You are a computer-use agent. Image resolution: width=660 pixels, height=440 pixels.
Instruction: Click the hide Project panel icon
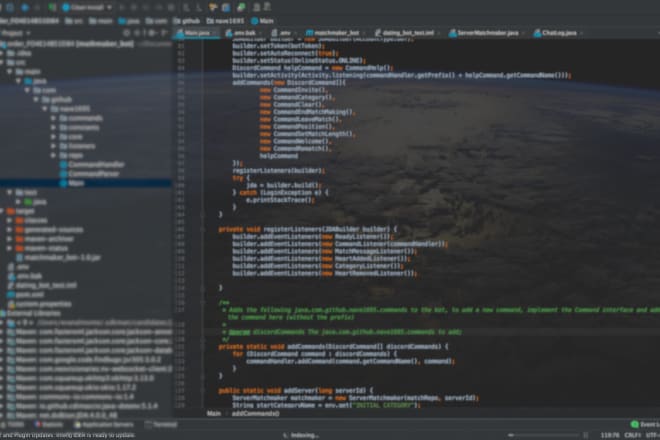[164, 33]
